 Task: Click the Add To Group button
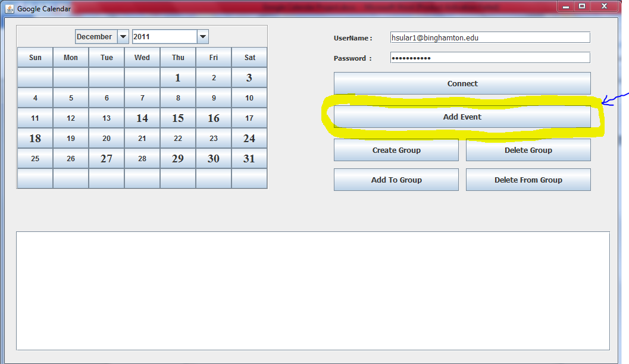click(396, 180)
